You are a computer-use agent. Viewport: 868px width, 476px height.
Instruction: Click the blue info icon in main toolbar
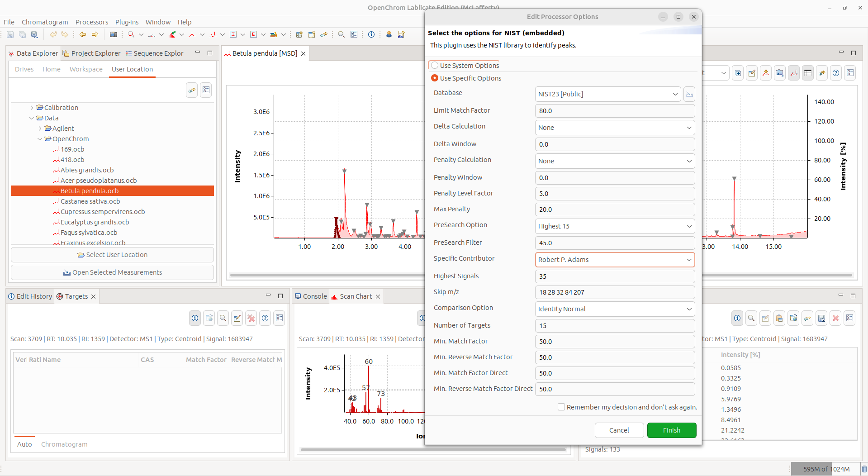tap(371, 34)
